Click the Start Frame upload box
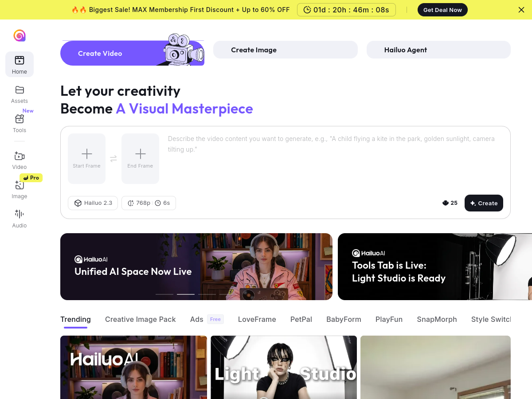The height and width of the screenshot is (399, 532). click(86, 158)
